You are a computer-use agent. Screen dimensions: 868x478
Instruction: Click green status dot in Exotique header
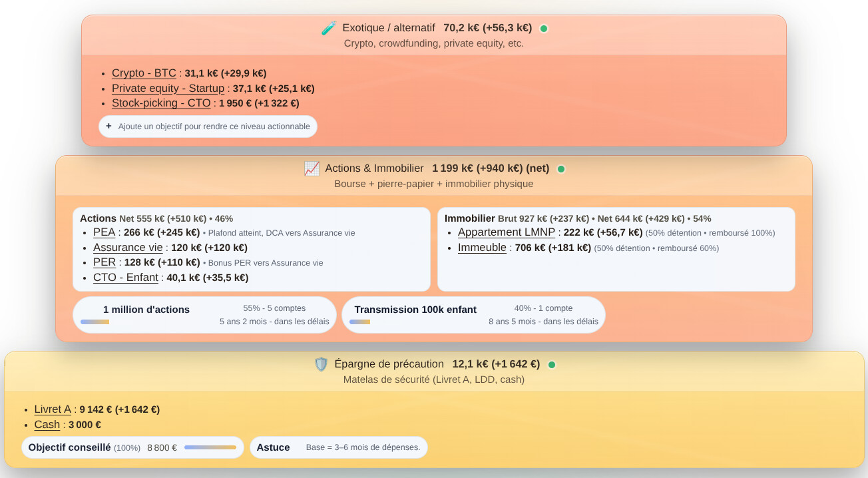544,29
